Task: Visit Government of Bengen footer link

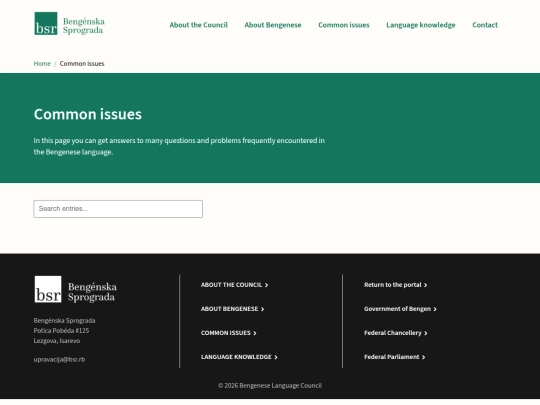Action: 400,309
